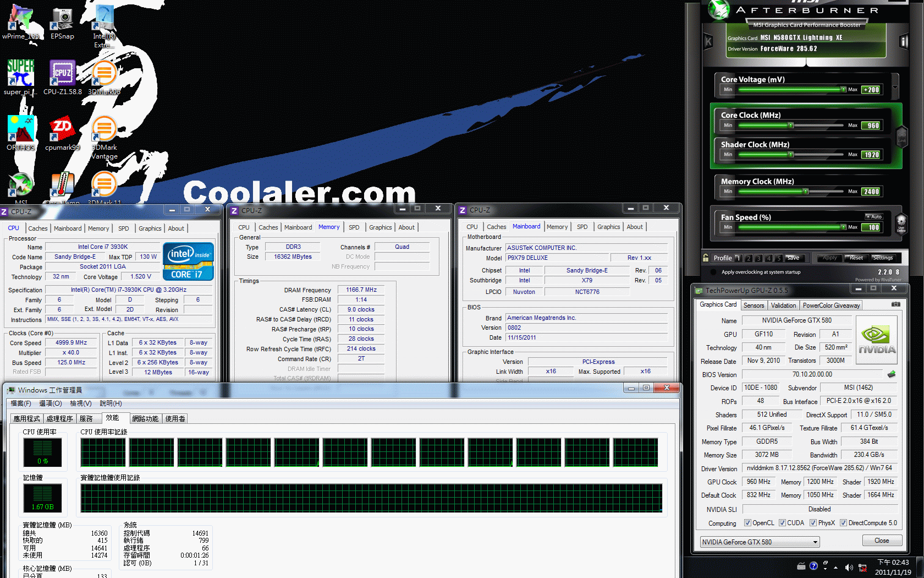Switch to the 網路功能 tab in Task Manager
Image resolution: width=924 pixels, height=578 pixels.
point(145,419)
